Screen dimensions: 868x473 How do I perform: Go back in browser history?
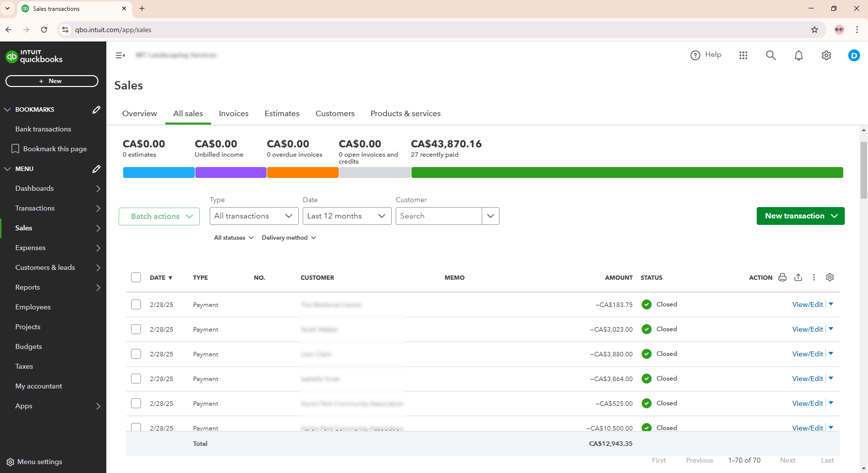click(8, 30)
